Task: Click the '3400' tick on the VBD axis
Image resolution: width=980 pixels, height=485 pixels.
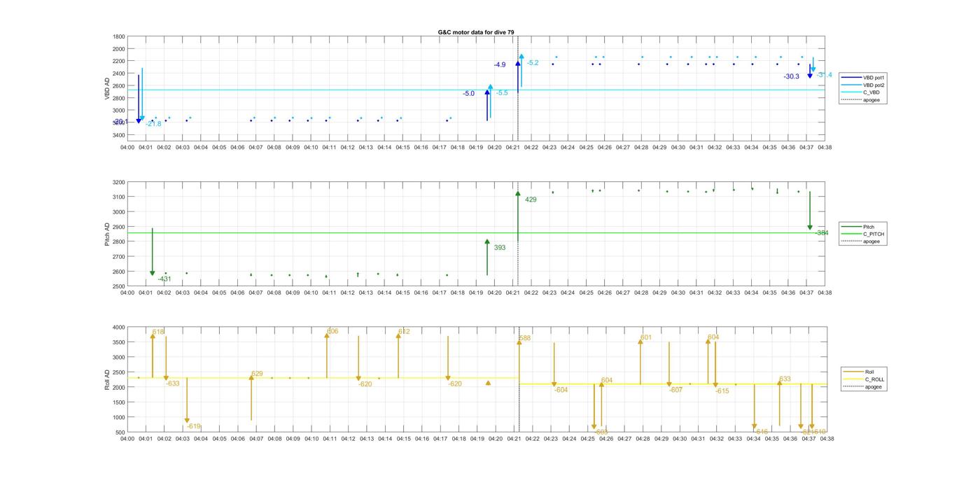Action: point(119,135)
